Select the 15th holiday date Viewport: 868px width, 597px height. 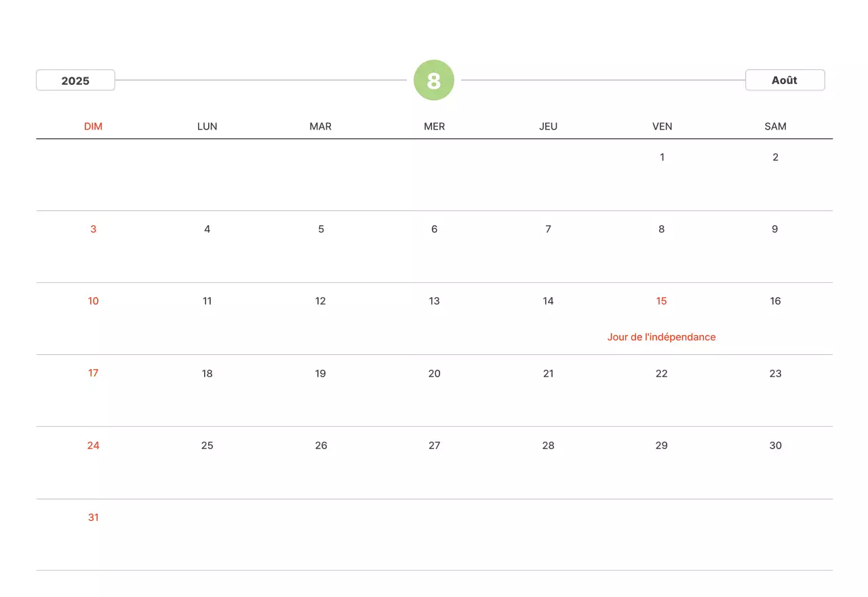coord(662,301)
